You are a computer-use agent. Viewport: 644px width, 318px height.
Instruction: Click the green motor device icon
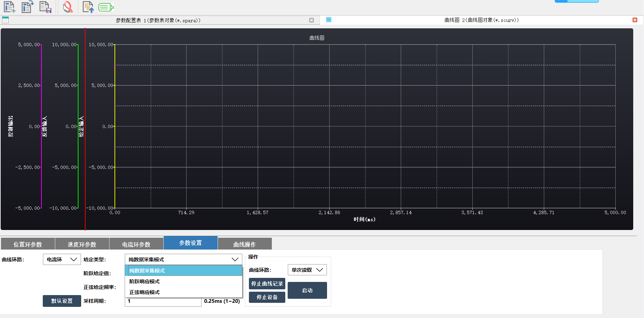[x=106, y=7]
